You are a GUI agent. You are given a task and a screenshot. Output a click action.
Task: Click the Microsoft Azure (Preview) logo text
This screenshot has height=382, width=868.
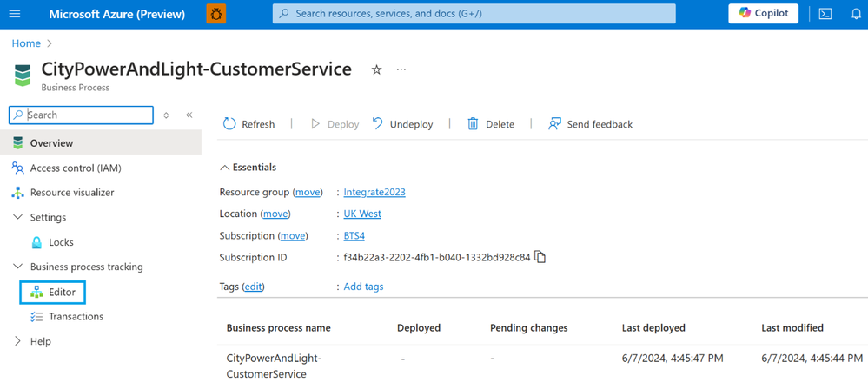click(116, 15)
